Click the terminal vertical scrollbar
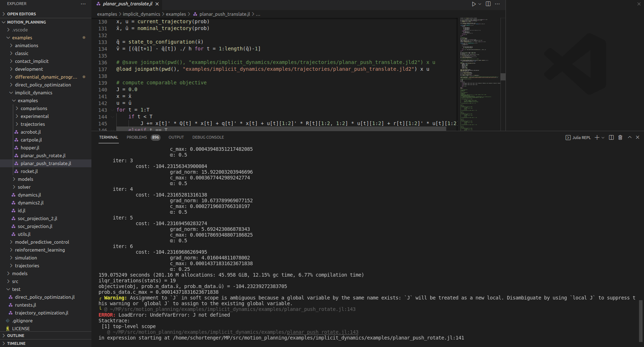The width and height of the screenshot is (644, 347). pos(641,321)
